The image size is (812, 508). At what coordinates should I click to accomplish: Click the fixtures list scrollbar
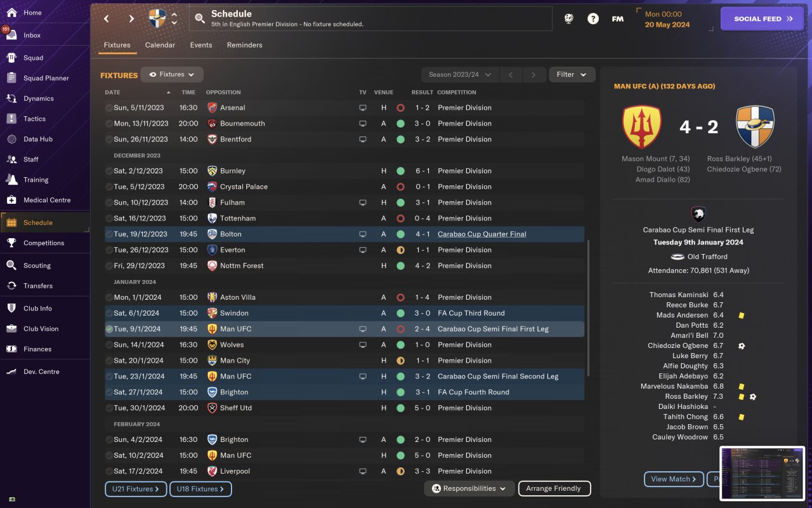pos(589,307)
